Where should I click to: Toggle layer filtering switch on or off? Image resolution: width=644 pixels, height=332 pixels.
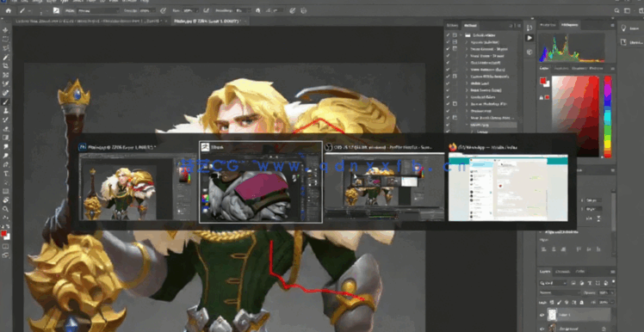613,282
